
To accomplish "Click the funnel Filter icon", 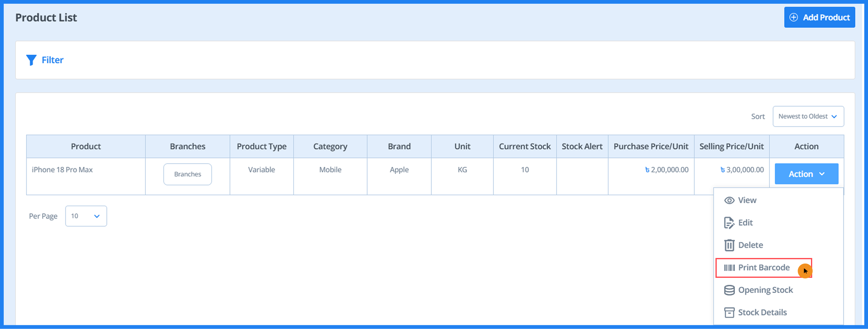I will click(x=31, y=60).
